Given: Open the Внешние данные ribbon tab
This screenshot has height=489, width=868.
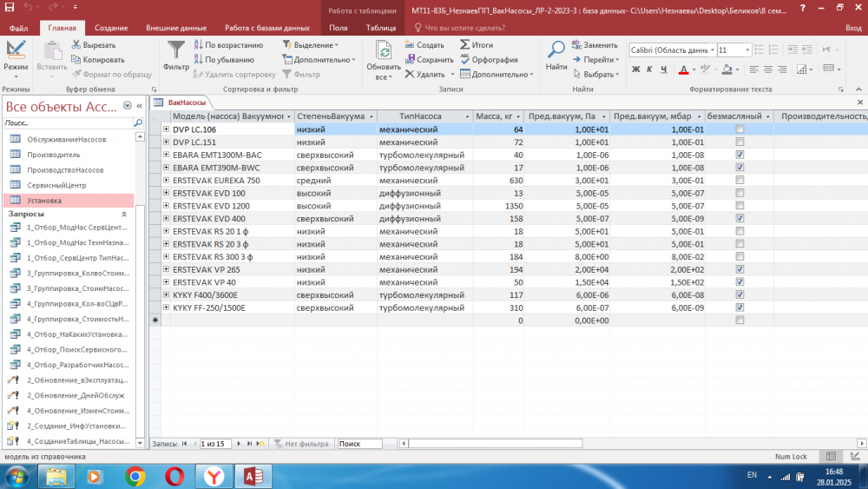Looking at the screenshot, I should point(176,28).
